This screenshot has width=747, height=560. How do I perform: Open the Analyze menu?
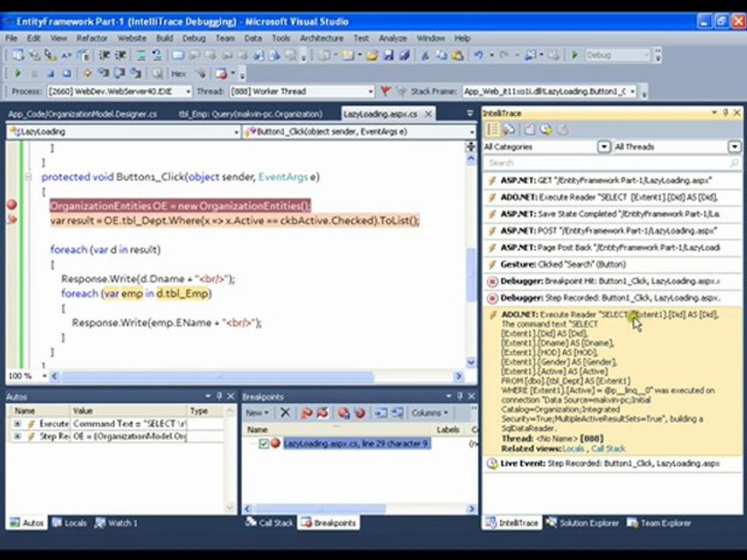coord(392,38)
